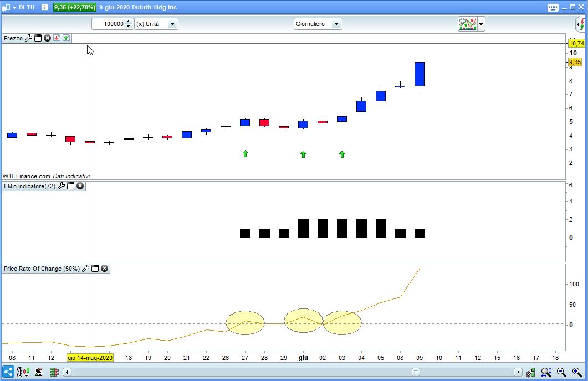The height and width of the screenshot is (381, 588).
Task: Open the (x) Unità dropdown
Action: point(156,24)
